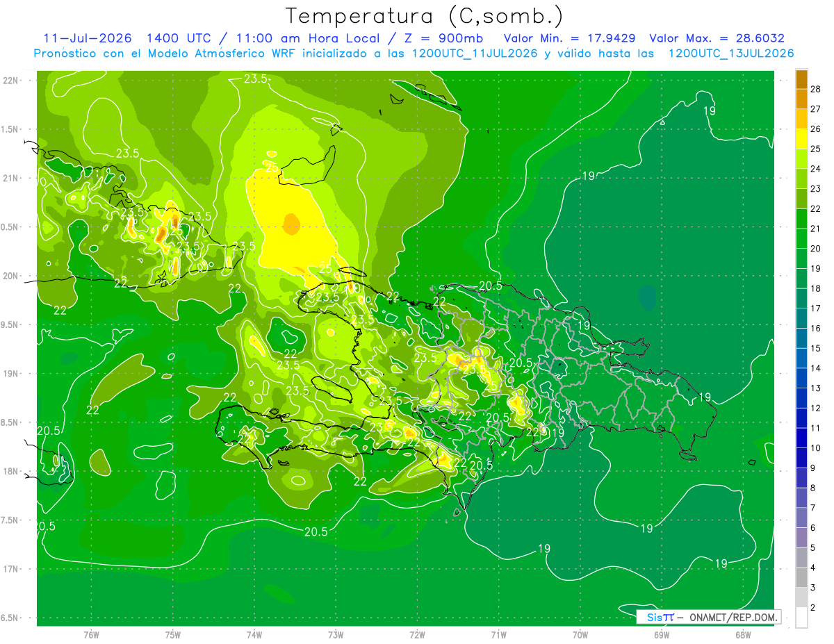Click the "11:00 am Hora Local" text

(304, 38)
